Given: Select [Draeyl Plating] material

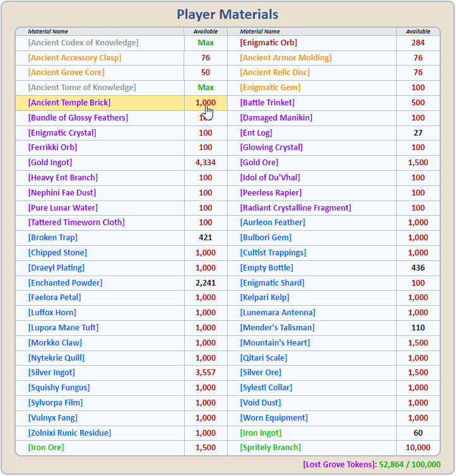Looking at the screenshot, I should tap(56, 269).
